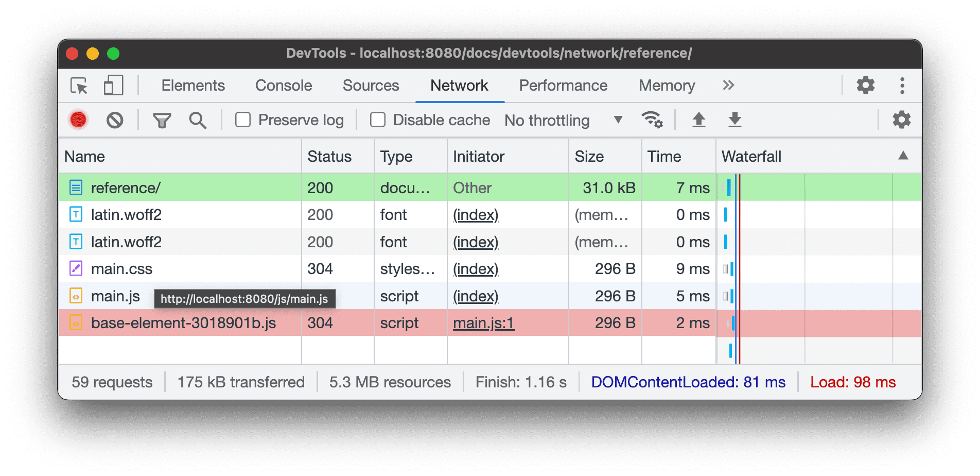Search within network requests
The image size is (980, 476).
[x=198, y=120]
